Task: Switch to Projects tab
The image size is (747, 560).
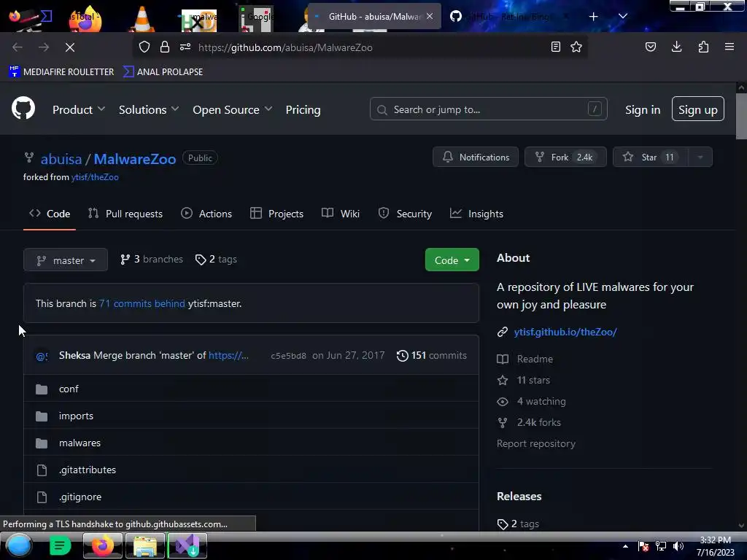Action: pos(276,214)
